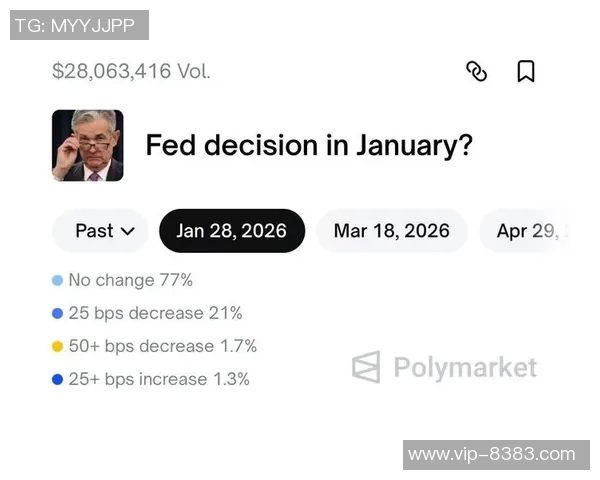Click the dark blue 25+ bps increase dot
This screenshot has height=480, width=600.
point(58,380)
